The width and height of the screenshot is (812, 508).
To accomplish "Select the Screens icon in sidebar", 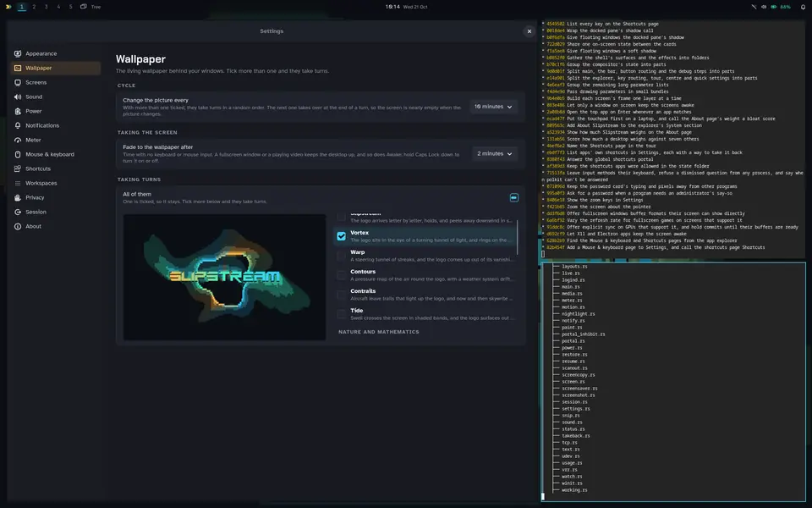I will click(x=18, y=82).
